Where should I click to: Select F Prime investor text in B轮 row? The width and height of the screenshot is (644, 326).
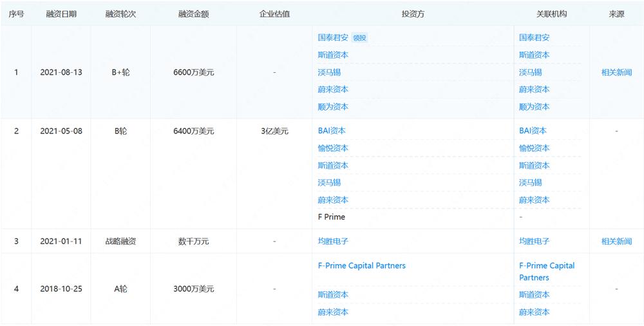(x=332, y=217)
